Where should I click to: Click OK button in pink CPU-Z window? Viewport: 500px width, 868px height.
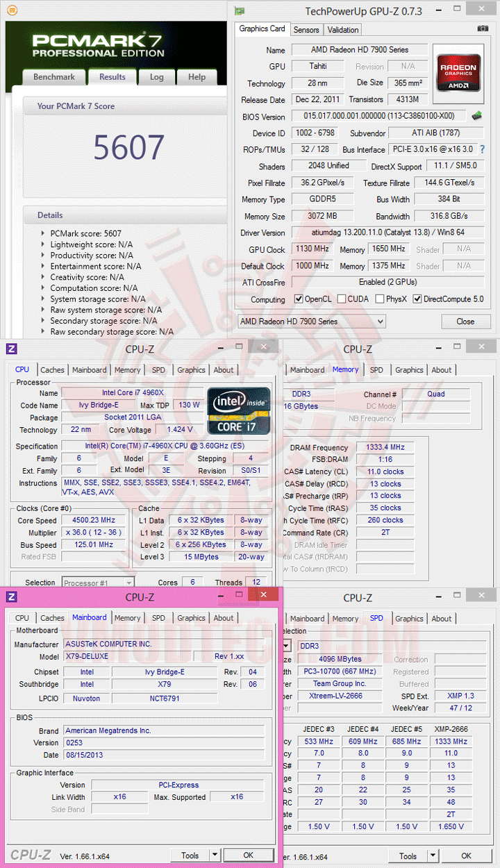248,856
